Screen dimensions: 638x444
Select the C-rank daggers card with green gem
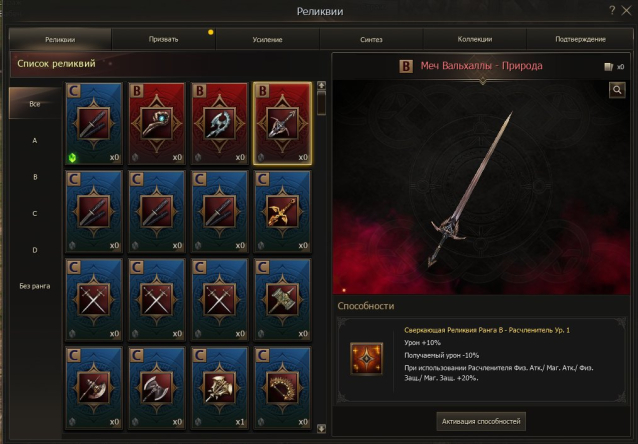[x=94, y=123]
